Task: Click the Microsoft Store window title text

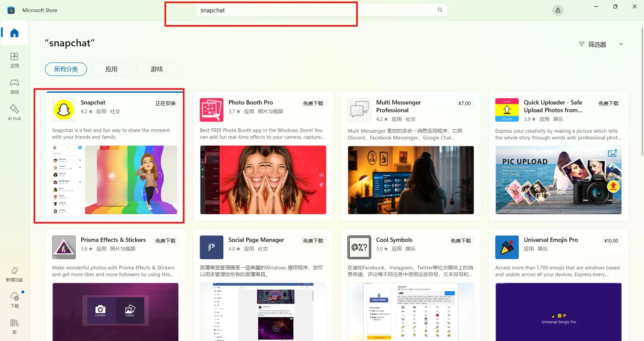Action: point(40,10)
